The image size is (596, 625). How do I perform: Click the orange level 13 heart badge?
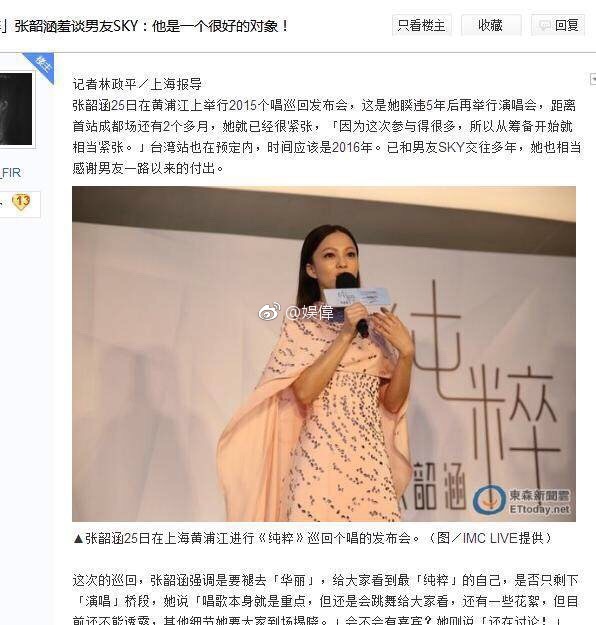coord(21,202)
